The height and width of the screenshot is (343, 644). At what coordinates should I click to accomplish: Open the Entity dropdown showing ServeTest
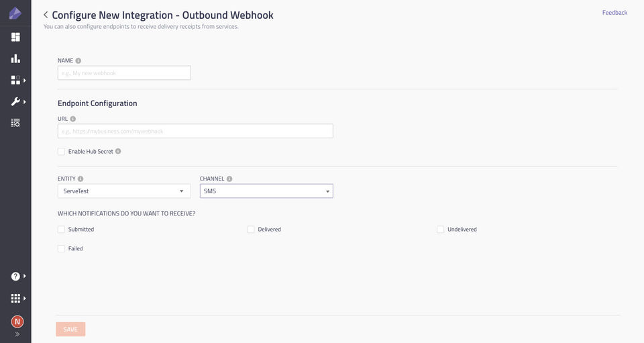click(x=124, y=191)
